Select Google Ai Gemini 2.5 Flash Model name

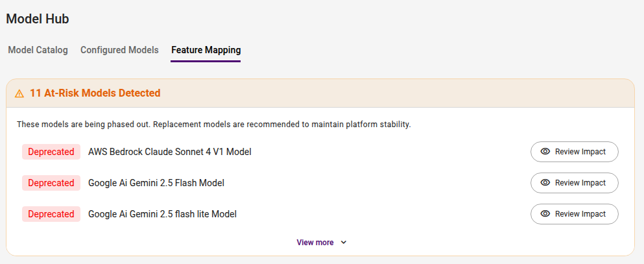156,183
